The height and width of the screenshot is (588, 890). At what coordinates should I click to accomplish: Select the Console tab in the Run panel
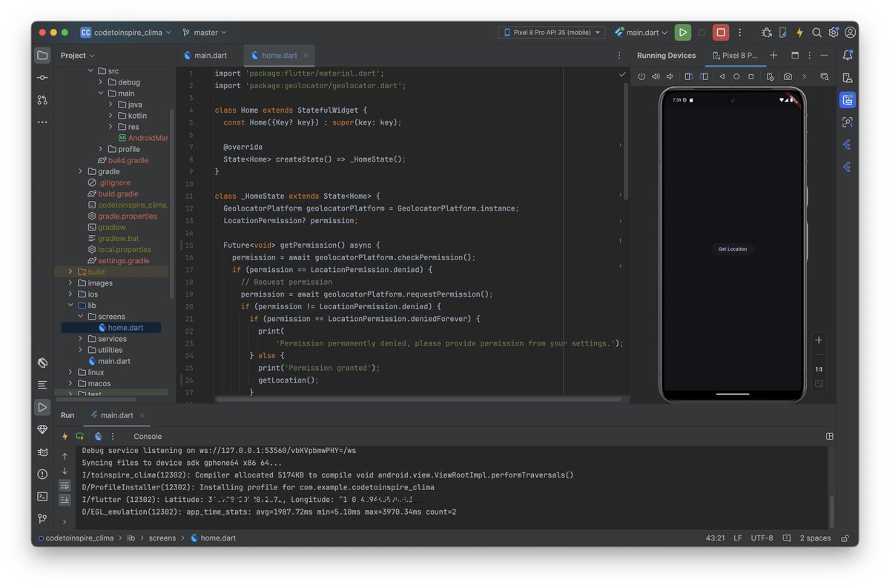(x=147, y=436)
